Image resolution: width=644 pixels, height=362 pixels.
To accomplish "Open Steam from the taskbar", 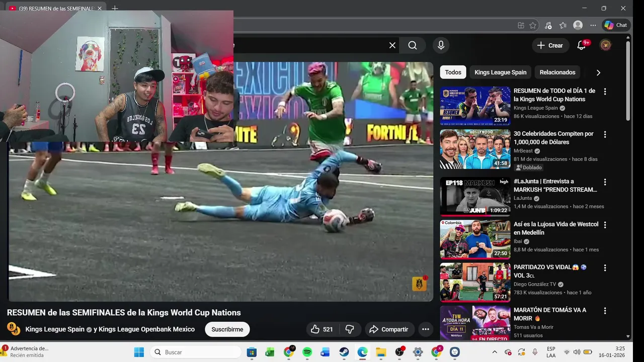I will pos(344,352).
